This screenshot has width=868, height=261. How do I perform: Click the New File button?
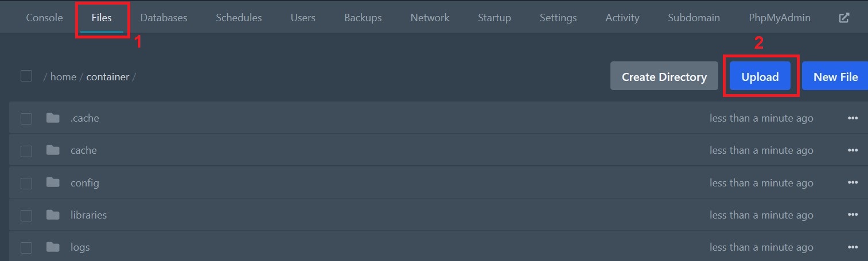click(835, 76)
